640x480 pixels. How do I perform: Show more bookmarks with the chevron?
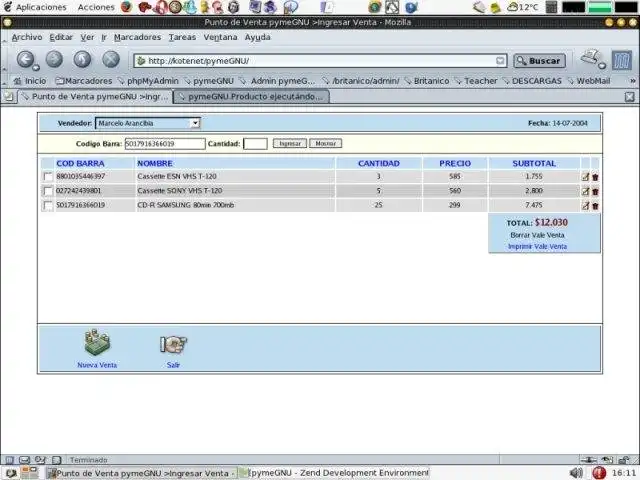point(633,81)
